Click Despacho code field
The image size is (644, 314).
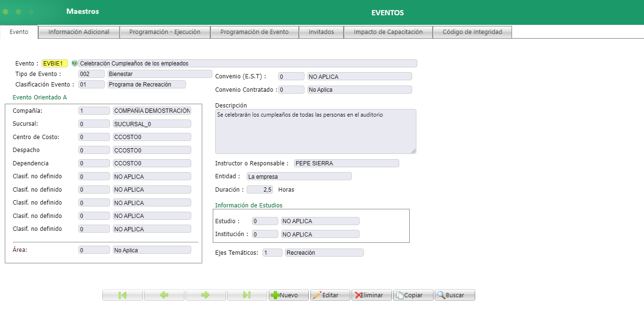pyautogui.click(x=94, y=150)
